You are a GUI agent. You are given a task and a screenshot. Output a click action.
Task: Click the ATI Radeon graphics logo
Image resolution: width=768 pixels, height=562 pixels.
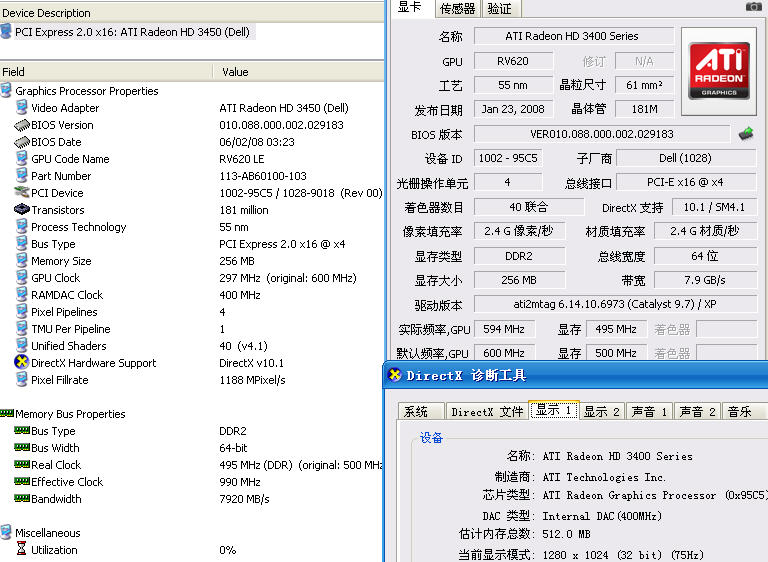coord(719,71)
